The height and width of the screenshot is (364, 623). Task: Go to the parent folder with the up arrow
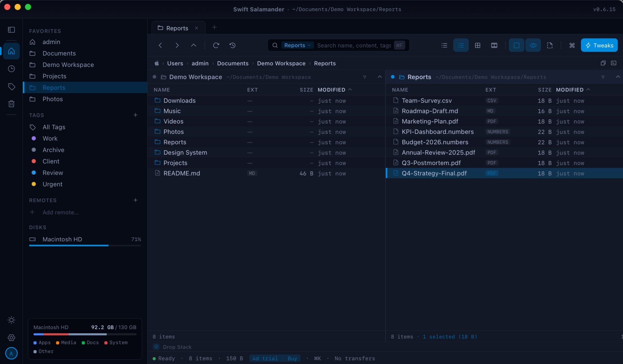pos(194,45)
